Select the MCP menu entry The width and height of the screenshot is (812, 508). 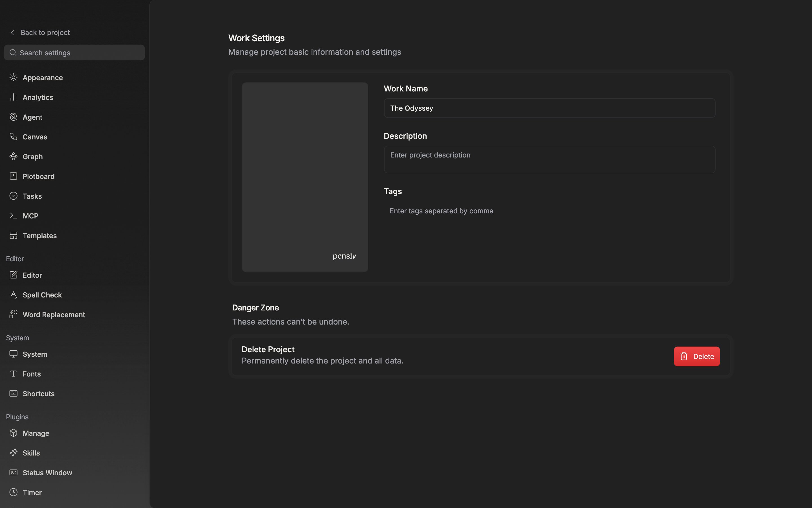pos(74,216)
